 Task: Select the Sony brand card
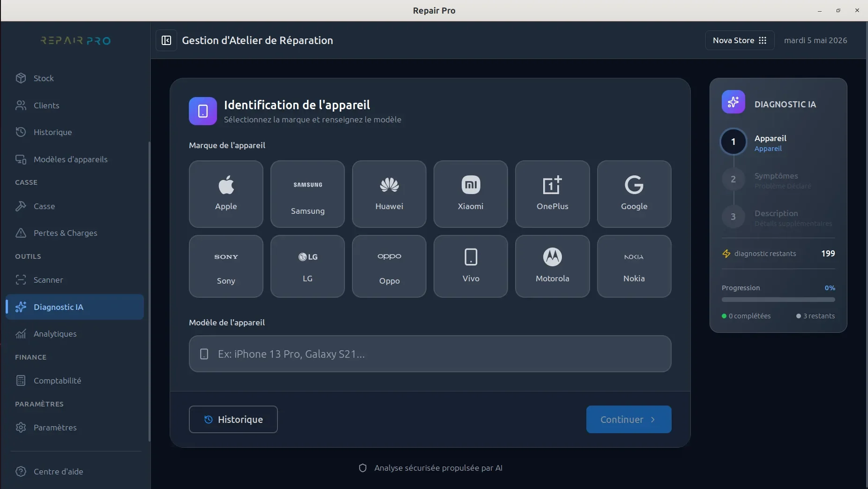pyautogui.click(x=226, y=266)
